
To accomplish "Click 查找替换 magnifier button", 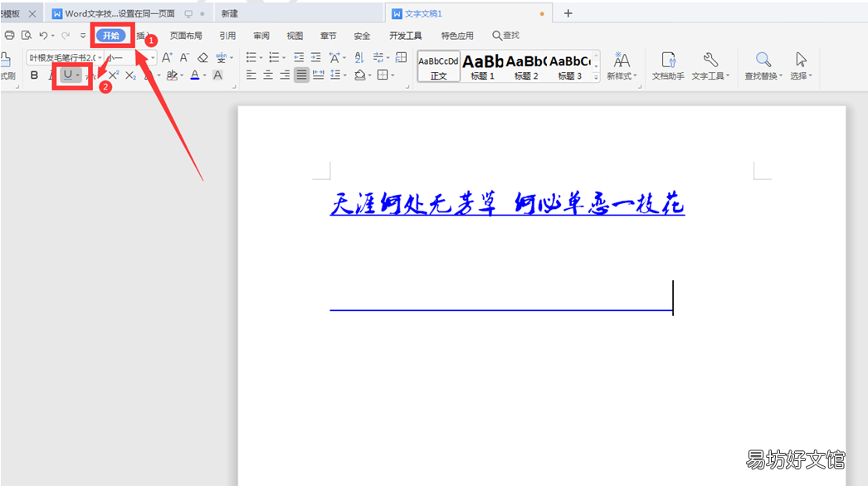I will 763,66.
